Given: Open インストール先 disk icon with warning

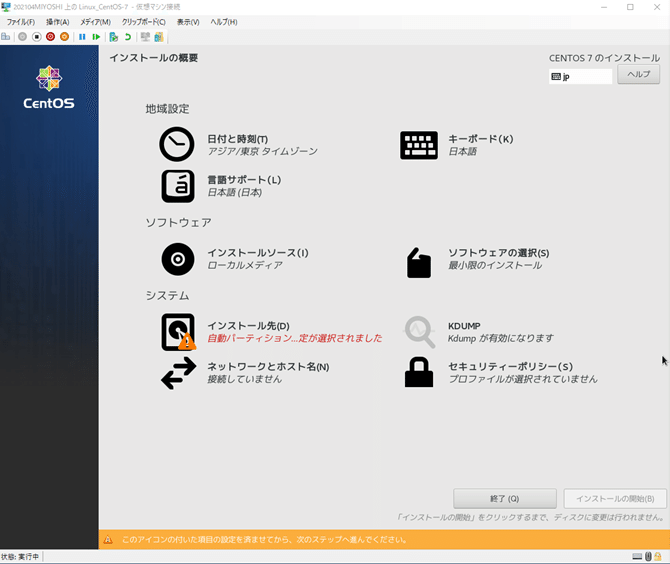Looking at the screenshot, I should 179,332.
